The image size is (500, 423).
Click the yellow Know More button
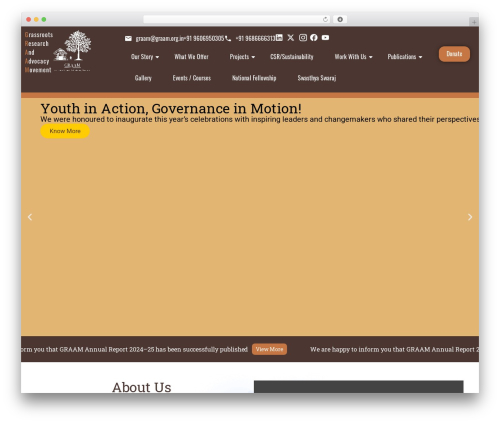[65, 131]
